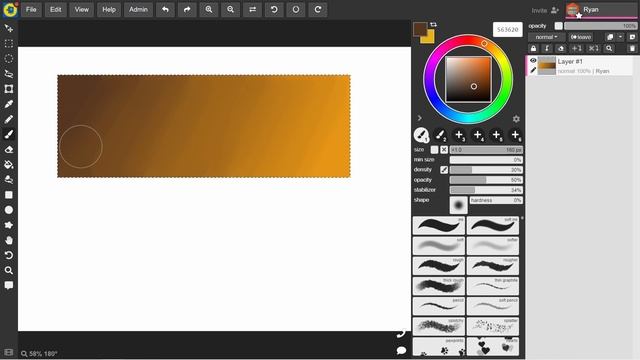Choose the hearts brush preset
This screenshot has width=640, height=360.
(x=493, y=346)
